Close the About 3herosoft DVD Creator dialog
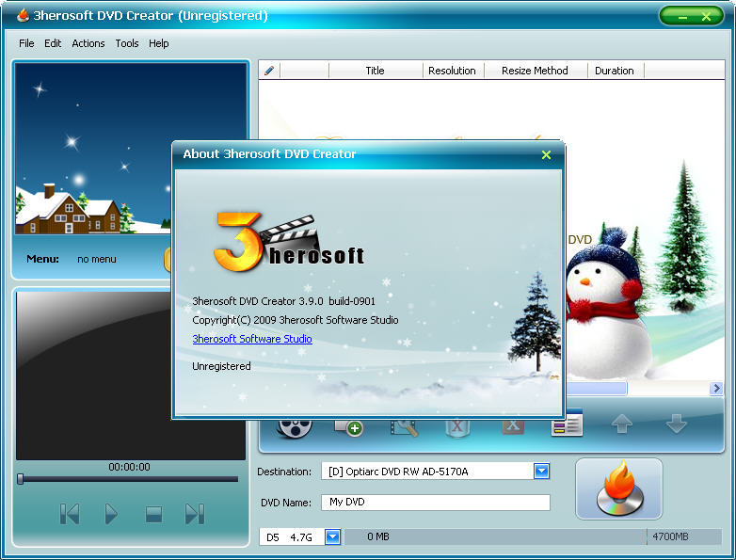736x560 pixels. (x=546, y=154)
